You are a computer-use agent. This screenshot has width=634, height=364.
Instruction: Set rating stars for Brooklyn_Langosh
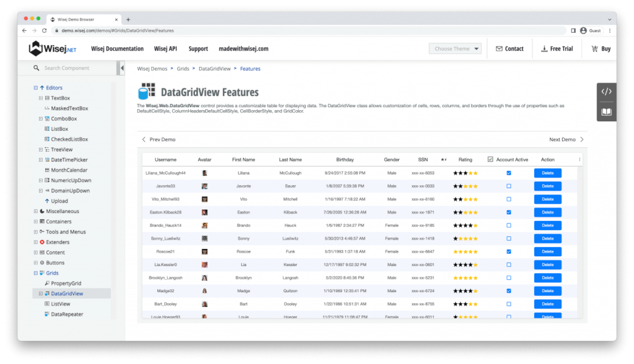(x=466, y=278)
